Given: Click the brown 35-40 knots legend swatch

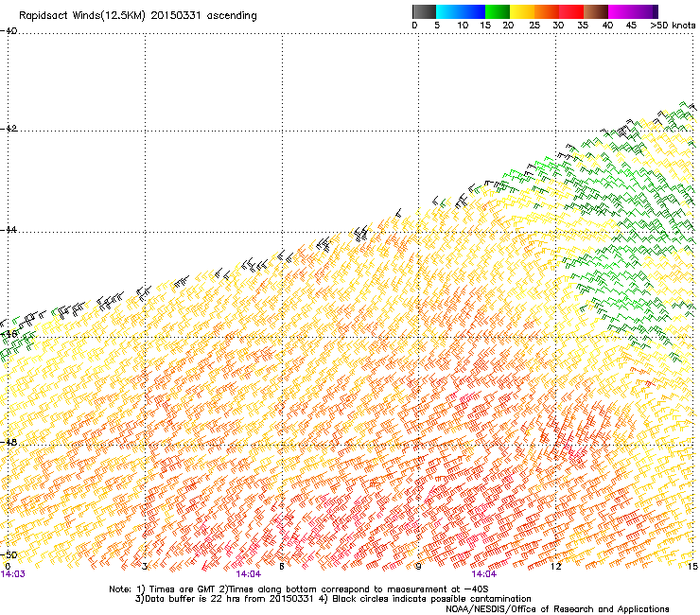Looking at the screenshot, I should (x=596, y=11).
